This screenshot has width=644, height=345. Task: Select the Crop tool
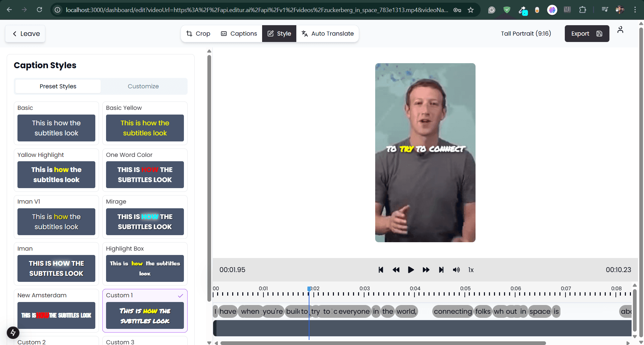click(198, 34)
